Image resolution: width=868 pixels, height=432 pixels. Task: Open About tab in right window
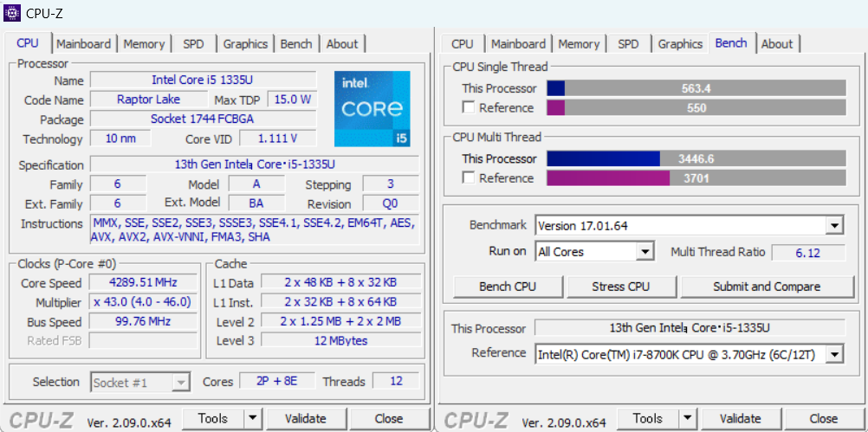(777, 44)
